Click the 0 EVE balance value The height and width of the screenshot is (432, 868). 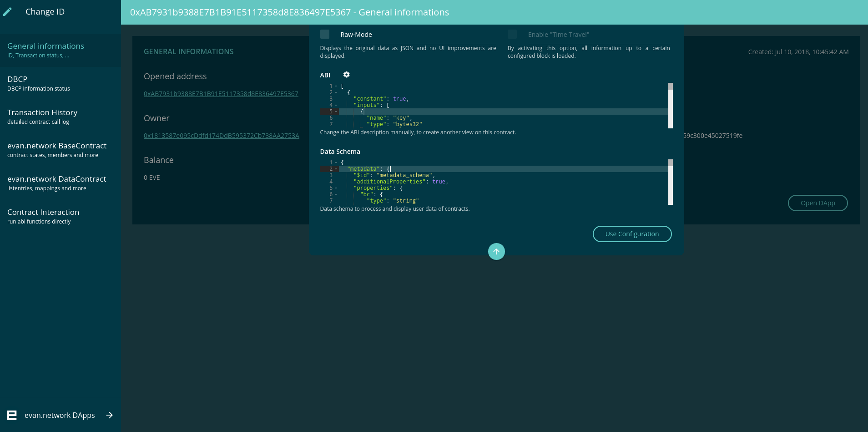[152, 178]
